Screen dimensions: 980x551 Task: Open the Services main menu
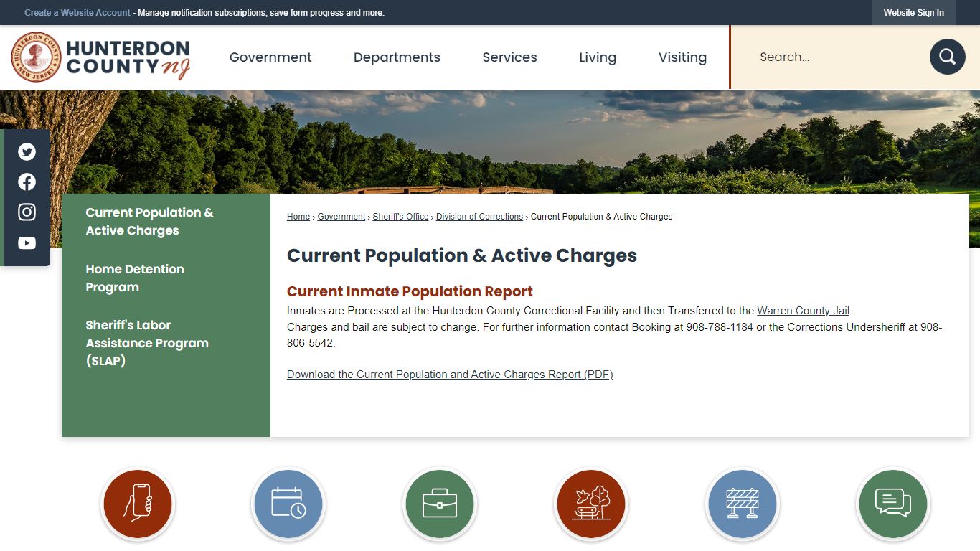point(509,57)
